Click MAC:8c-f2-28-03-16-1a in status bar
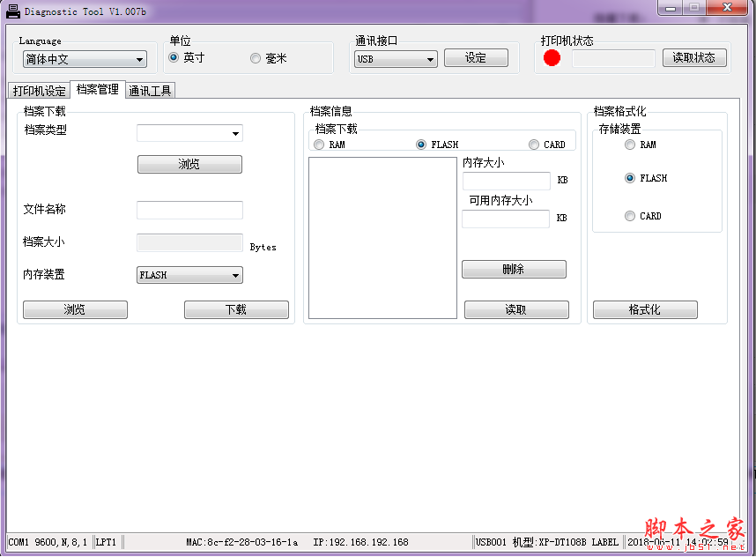 242,542
